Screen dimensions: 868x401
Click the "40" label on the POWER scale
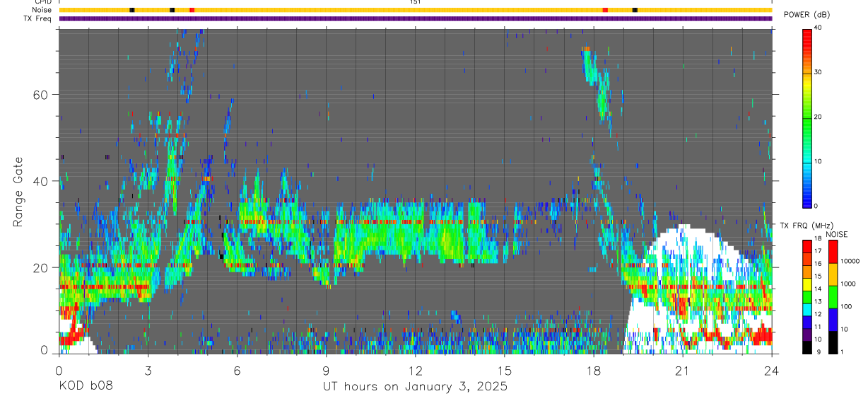pyautogui.click(x=819, y=28)
